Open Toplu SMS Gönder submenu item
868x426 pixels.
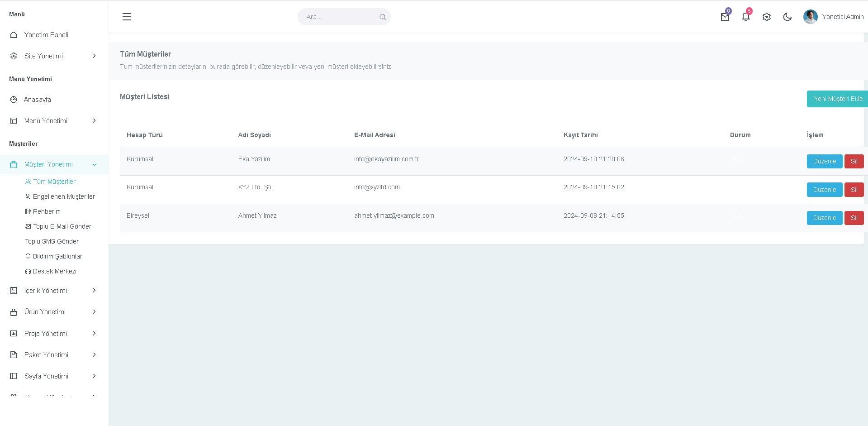pos(52,241)
